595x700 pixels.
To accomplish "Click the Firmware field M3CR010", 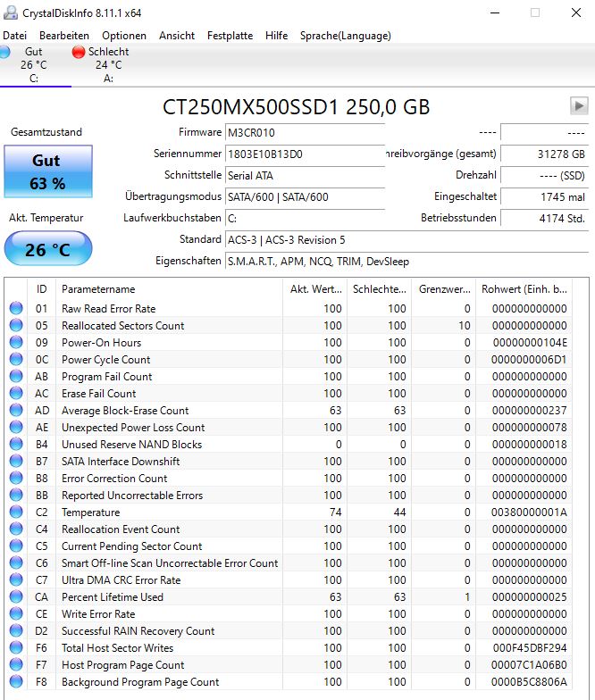I will (306, 132).
